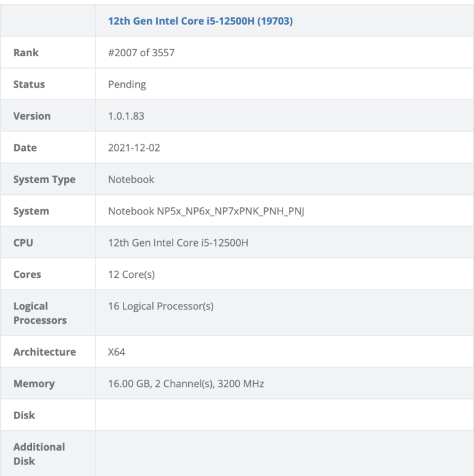Select the rank value #2007 of 3557

(x=141, y=52)
